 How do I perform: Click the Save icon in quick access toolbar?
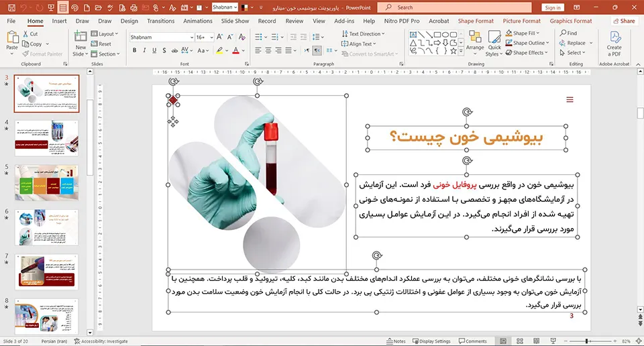click(11, 7)
